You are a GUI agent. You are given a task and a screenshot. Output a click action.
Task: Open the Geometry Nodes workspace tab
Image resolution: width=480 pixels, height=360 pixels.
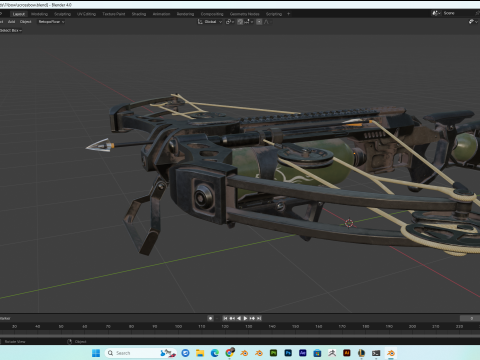pyautogui.click(x=244, y=14)
